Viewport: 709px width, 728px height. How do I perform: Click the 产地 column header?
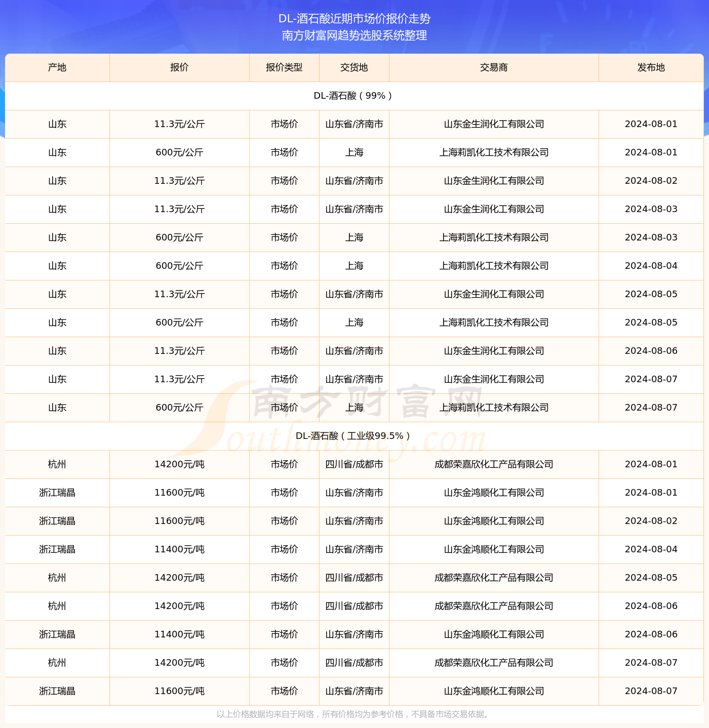tap(57, 67)
